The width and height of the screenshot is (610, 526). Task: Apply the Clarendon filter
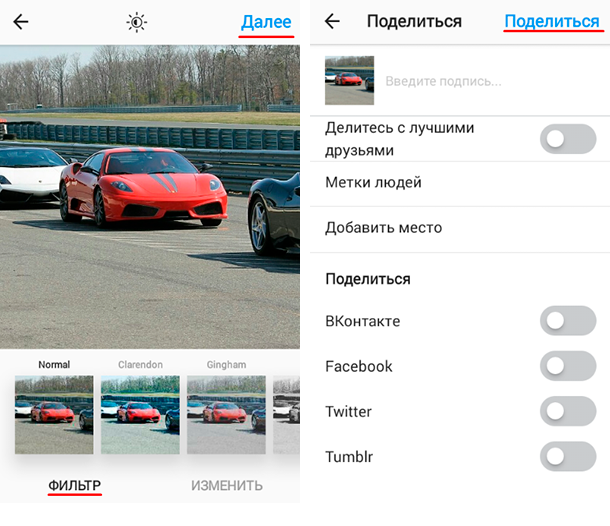point(140,414)
